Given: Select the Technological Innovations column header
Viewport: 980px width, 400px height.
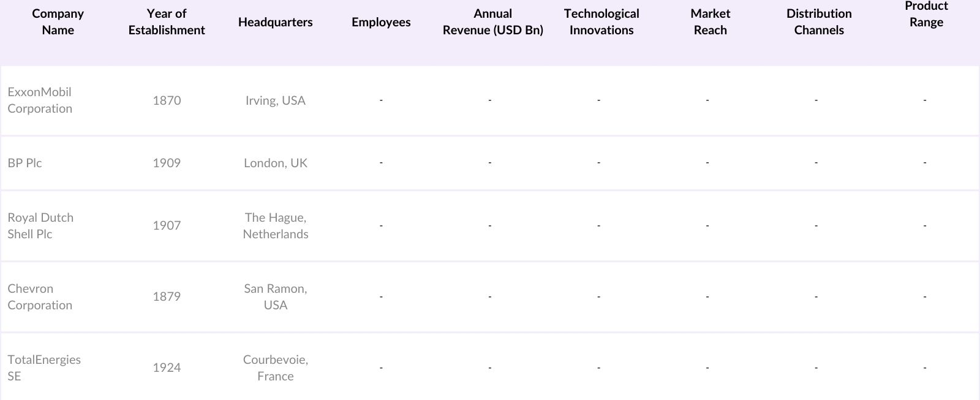Looking at the screenshot, I should point(601,22).
